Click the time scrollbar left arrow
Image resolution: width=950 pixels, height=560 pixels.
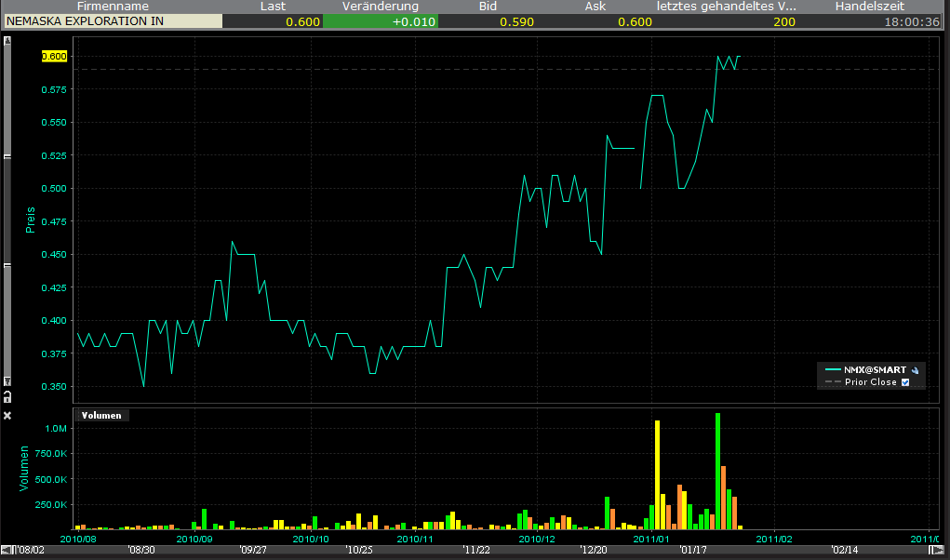coord(6,550)
